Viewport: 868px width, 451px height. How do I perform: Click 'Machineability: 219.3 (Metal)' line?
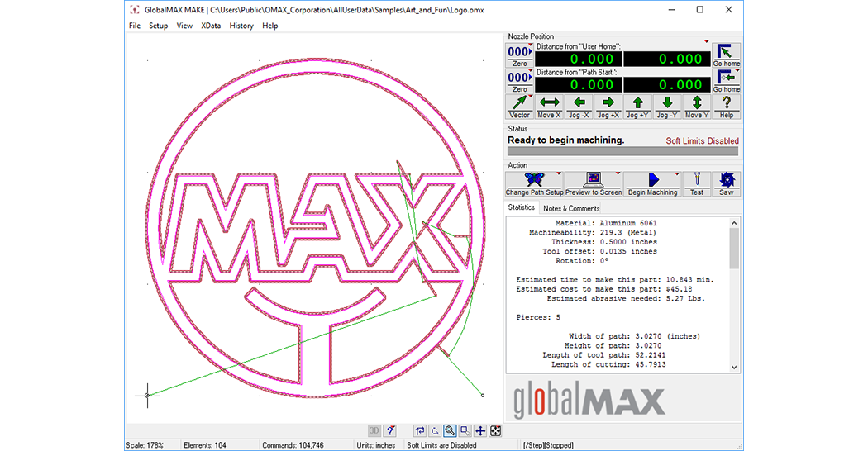pyautogui.click(x=593, y=232)
